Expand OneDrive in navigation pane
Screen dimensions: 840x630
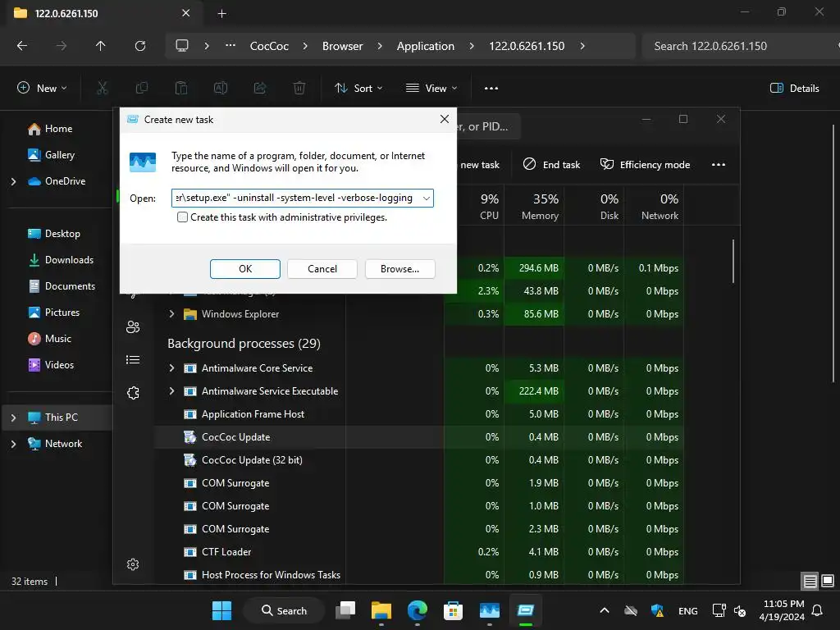click(x=13, y=181)
